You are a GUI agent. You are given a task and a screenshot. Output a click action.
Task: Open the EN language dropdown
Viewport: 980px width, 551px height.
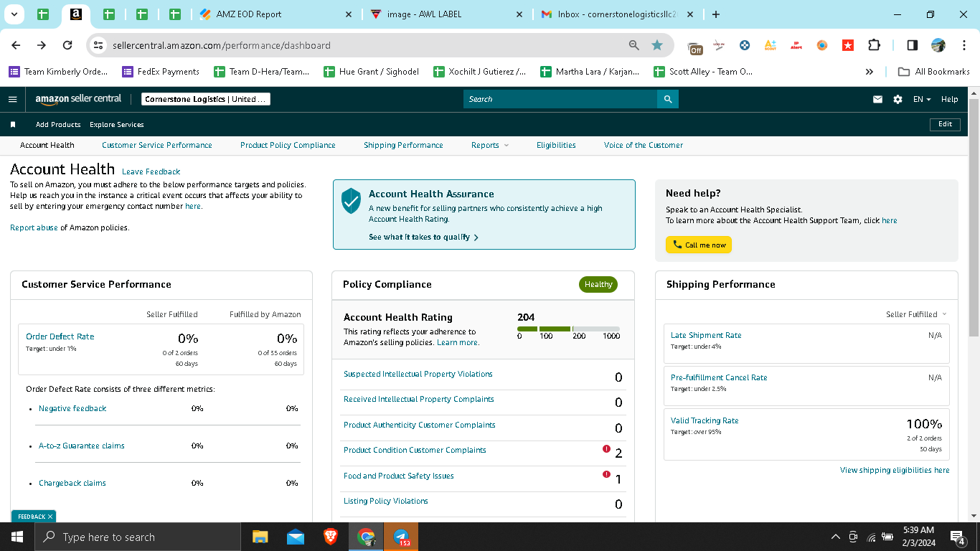[922, 99]
